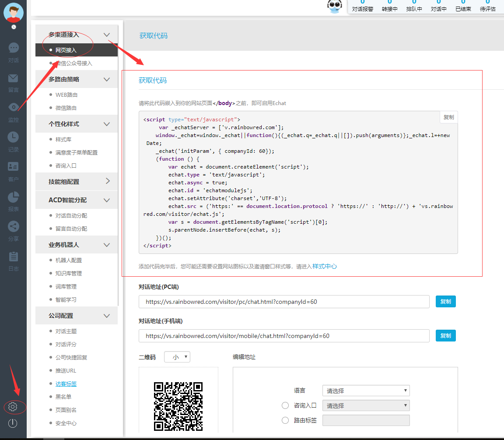Open WEB路由 menu item

click(66, 95)
